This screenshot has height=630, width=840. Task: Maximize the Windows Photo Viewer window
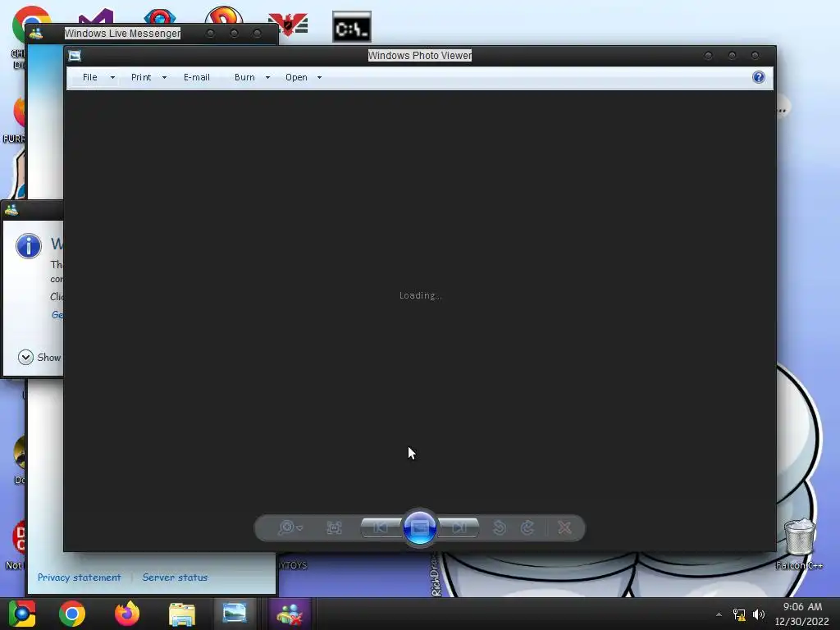732,55
